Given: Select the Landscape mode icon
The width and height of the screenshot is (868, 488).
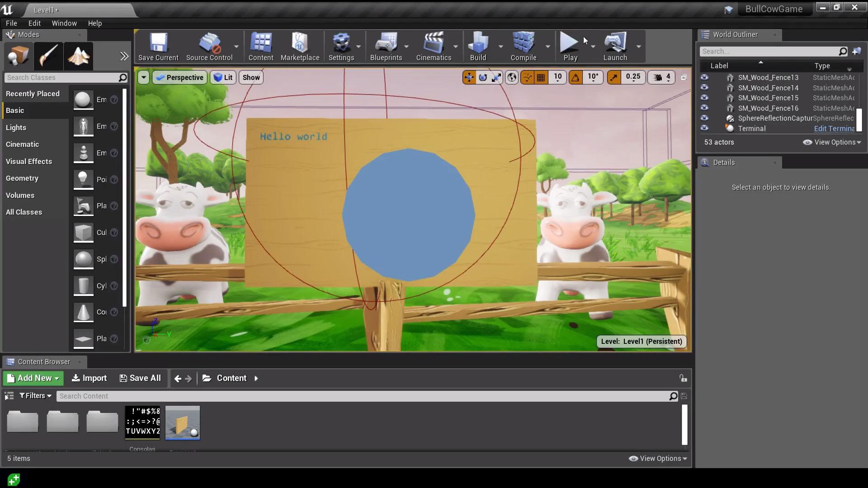Looking at the screenshot, I should pos(79,56).
